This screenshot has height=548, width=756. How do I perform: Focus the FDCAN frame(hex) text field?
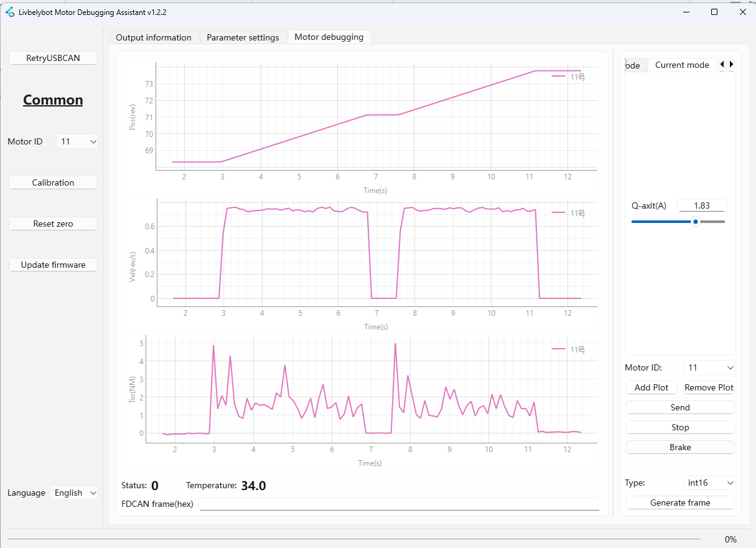[x=399, y=504]
